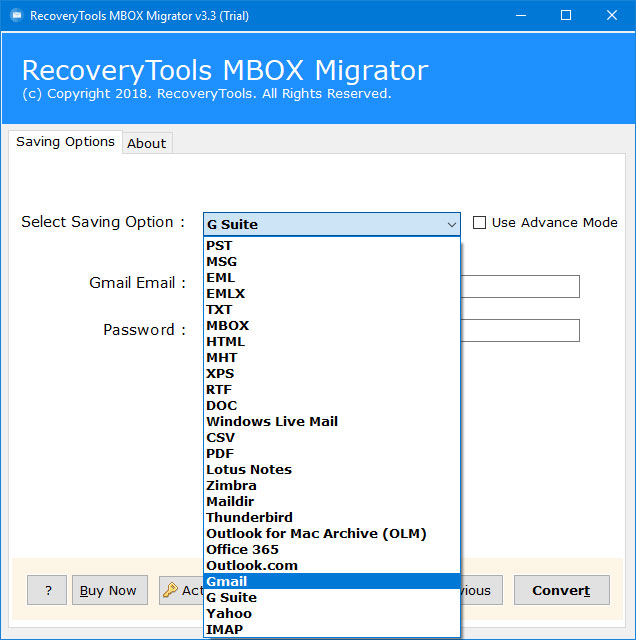Choose Yahoo from the list
Screen dimensions: 636x640
tap(332, 613)
